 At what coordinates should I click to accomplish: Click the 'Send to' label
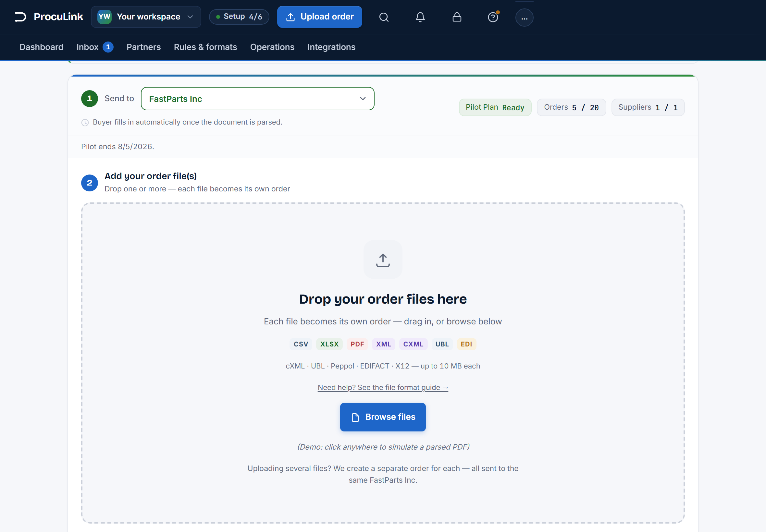119,99
